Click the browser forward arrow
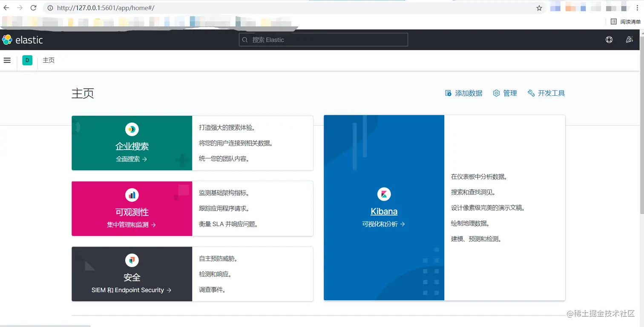Viewport: 644px width, 327px height. click(x=20, y=8)
